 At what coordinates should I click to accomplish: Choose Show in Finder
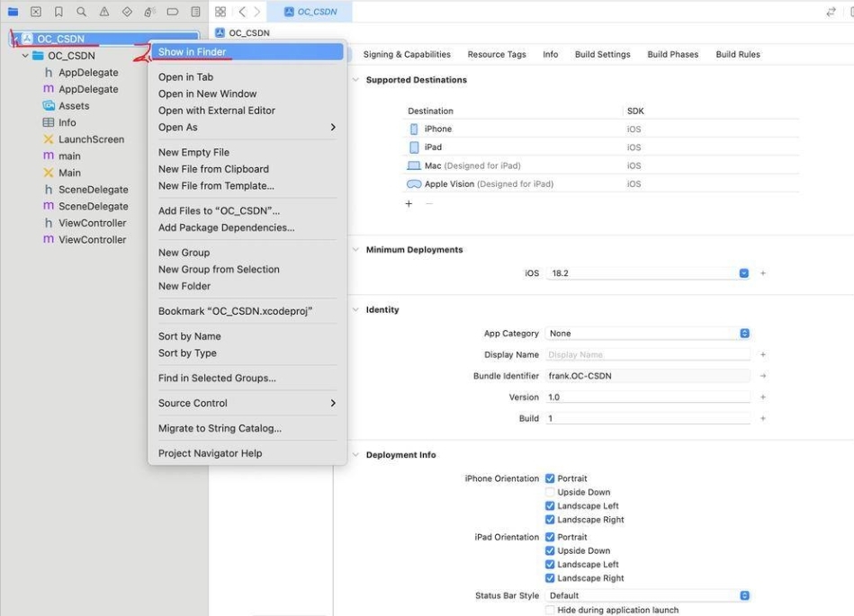(x=247, y=51)
